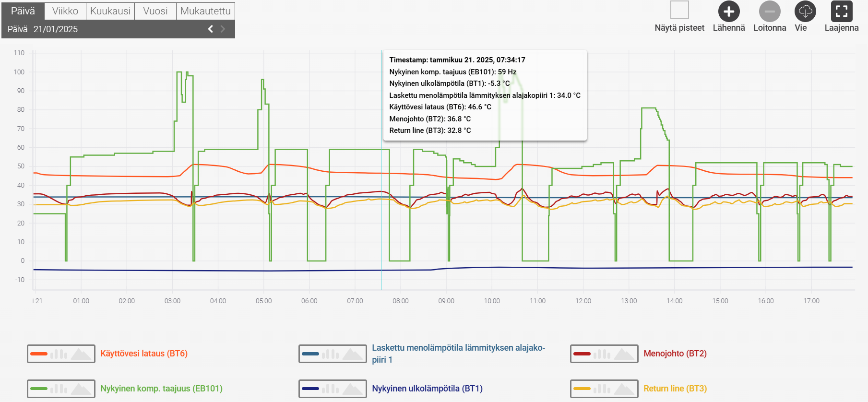Enable the Näytä pisteet checkbox
The image size is (868, 402).
coord(679,10)
